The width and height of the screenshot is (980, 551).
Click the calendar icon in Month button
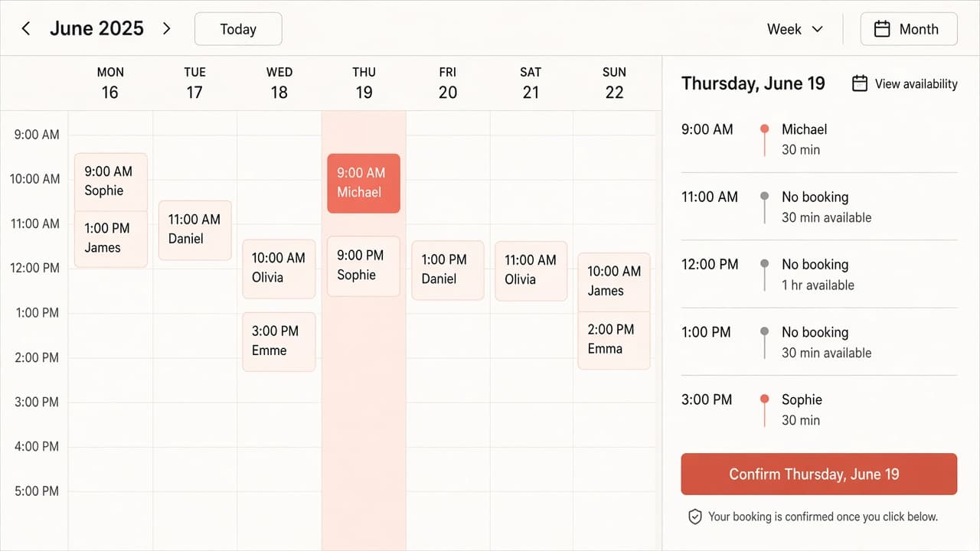pos(882,29)
